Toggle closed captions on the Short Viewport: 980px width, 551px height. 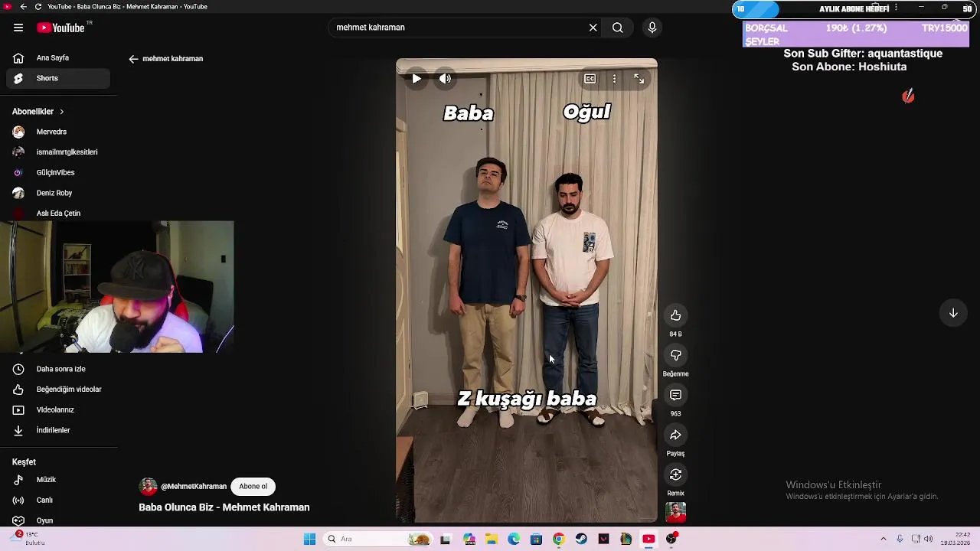590,78
